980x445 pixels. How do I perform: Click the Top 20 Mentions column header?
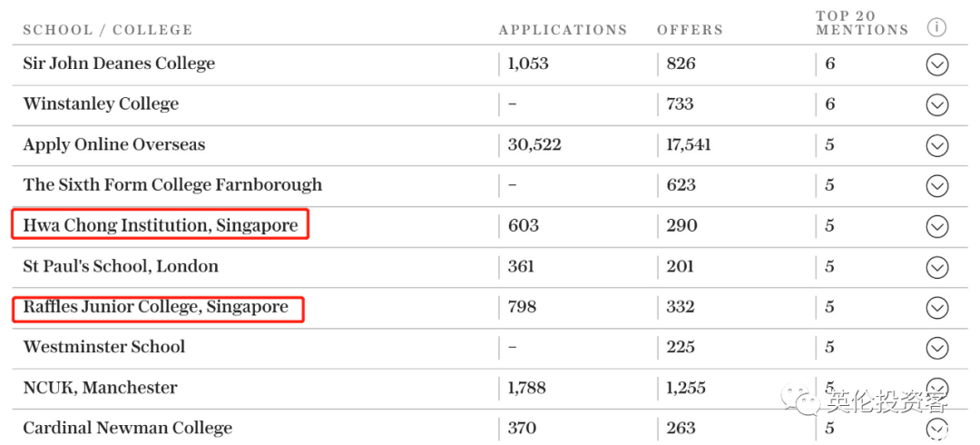pos(862,23)
